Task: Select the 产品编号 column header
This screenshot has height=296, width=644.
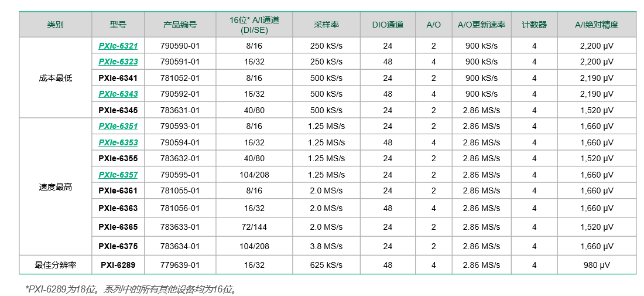Action: point(180,25)
